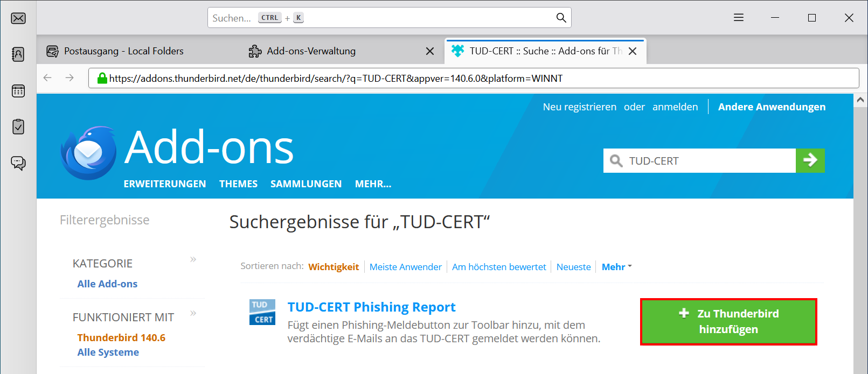
Task: Click the add-on description text
Action: point(444,332)
